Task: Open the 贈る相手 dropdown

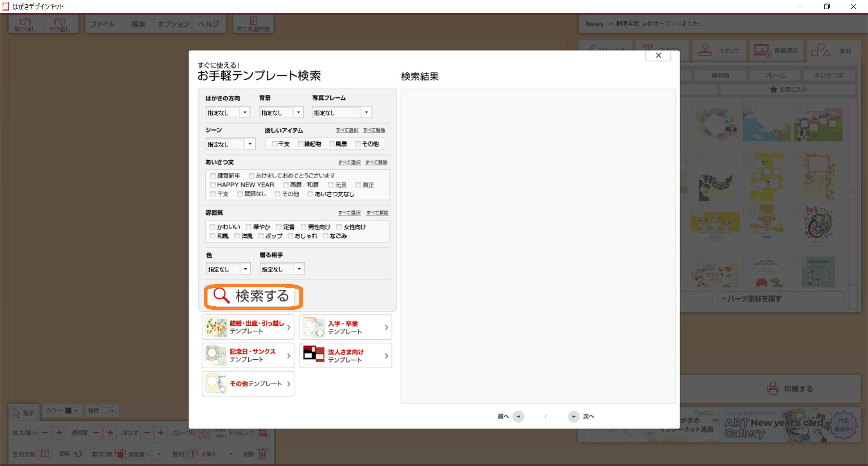Action: point(282,269)
